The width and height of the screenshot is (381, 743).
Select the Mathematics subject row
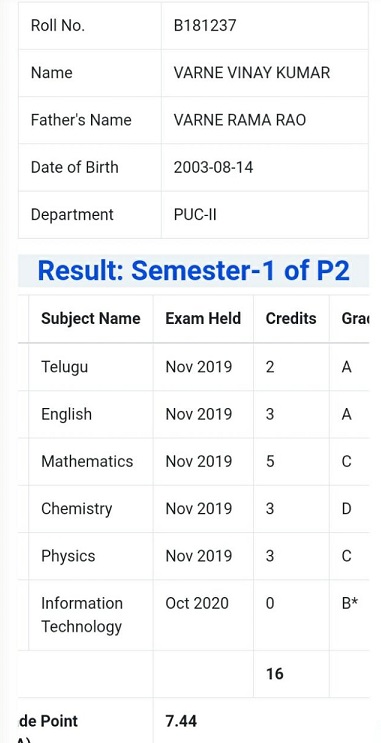pos(193,462)
